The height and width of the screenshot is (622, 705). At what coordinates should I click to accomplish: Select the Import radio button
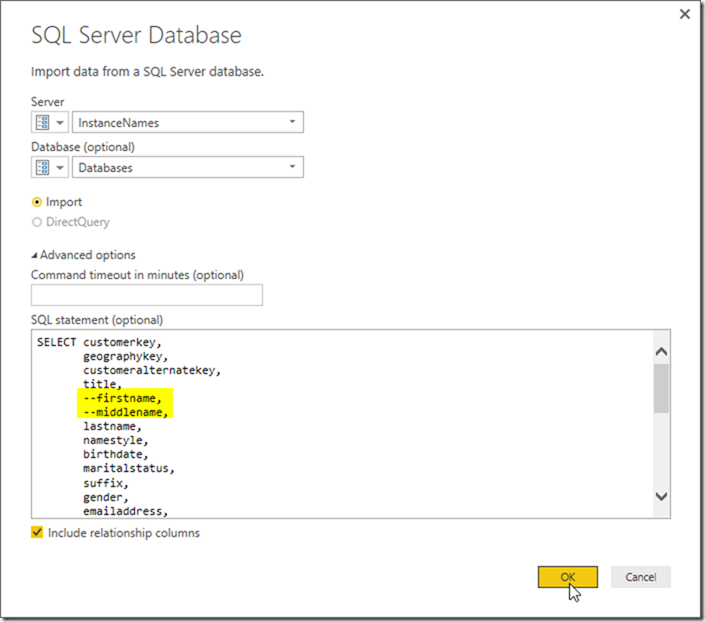tap(37, 202)
